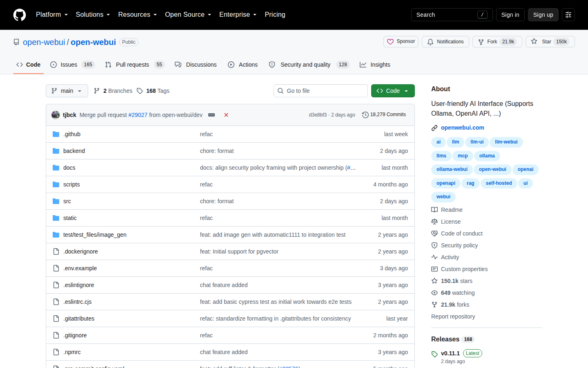View the Insights tab
This screenshot has height=368, width=588.
click(x=375, y=65)
